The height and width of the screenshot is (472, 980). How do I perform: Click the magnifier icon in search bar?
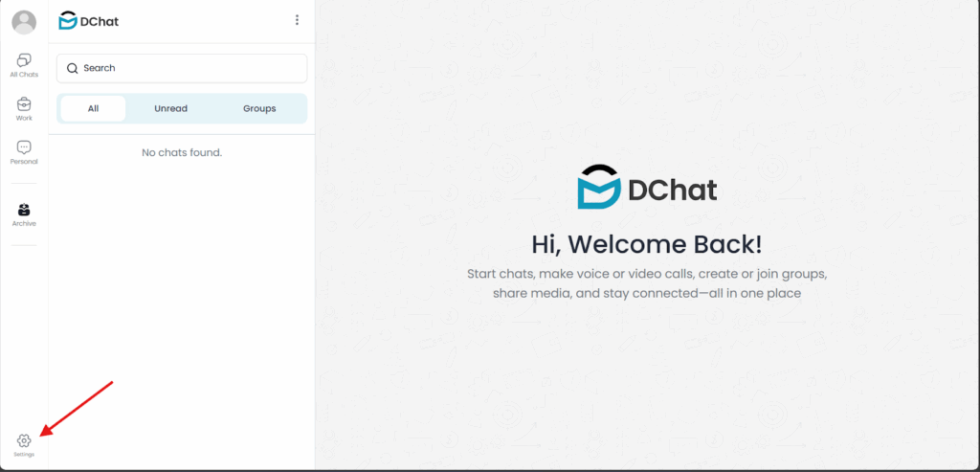click(72, 68)
